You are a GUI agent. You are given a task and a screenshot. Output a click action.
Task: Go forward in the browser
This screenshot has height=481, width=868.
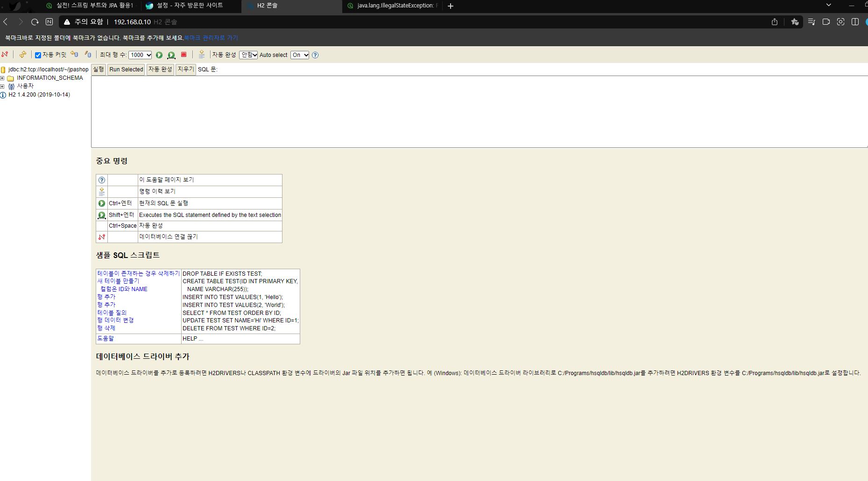click(x=21, y=22)
